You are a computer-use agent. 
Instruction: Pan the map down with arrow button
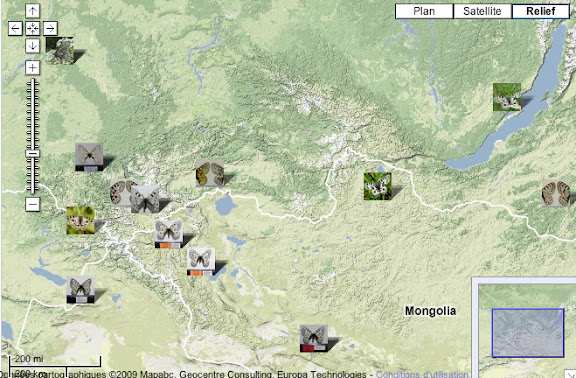pos(33,46)
